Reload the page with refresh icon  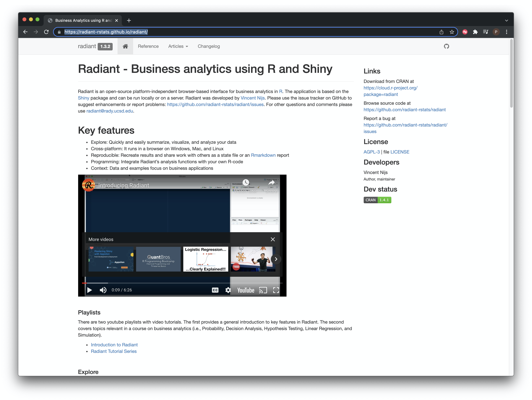46,32
